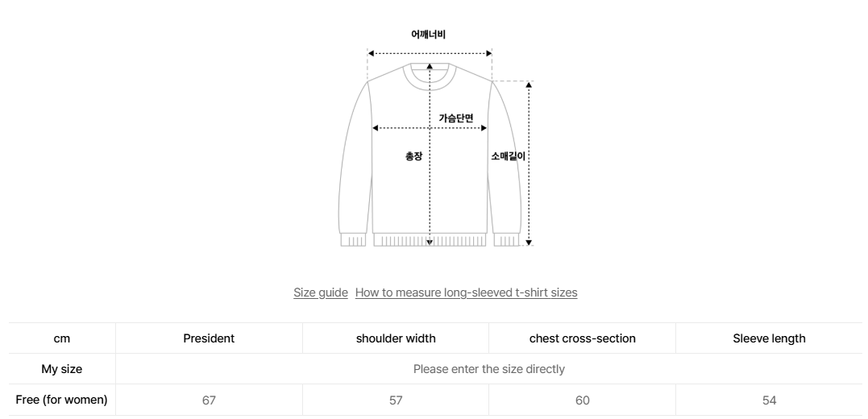
Task: Click the shoulder width value 57
Action: [396, 400]
